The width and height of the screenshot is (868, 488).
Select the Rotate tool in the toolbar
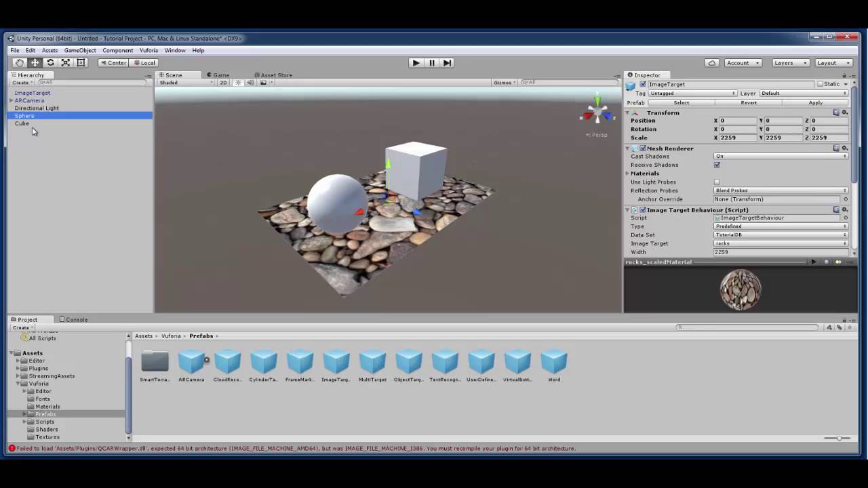[x=50, y=63]
